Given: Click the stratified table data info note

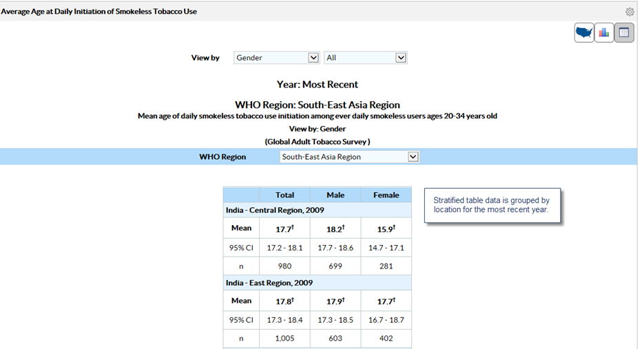Looking at the screenshot, I should click(491, 205).
